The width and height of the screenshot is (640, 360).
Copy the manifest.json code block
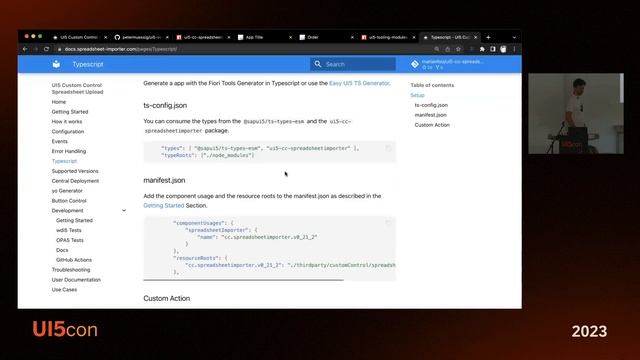(389, 223)
